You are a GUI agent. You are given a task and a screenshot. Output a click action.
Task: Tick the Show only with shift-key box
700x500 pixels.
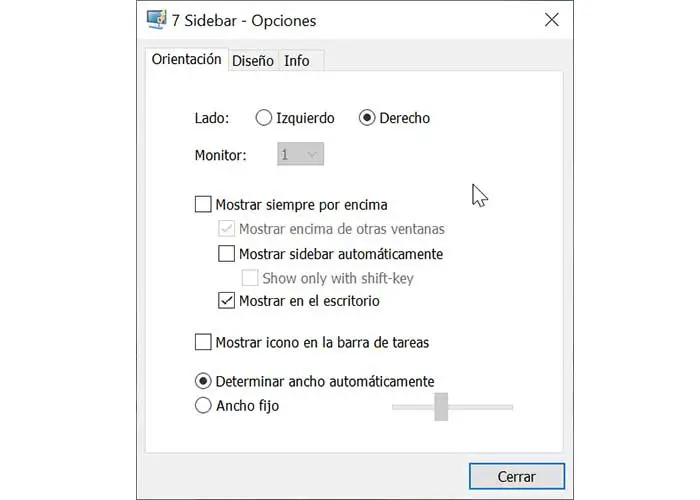(250, 278)
